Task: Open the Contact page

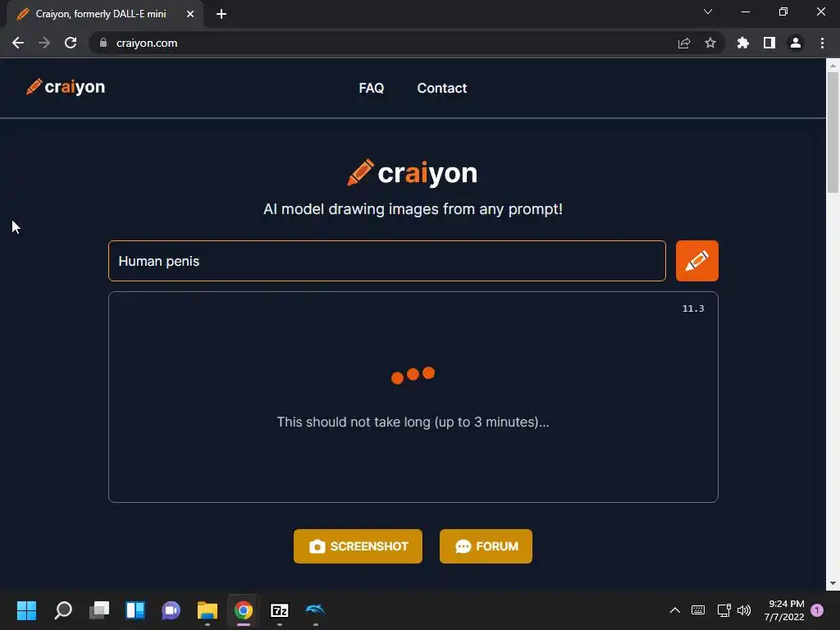Action: (442, 88)
